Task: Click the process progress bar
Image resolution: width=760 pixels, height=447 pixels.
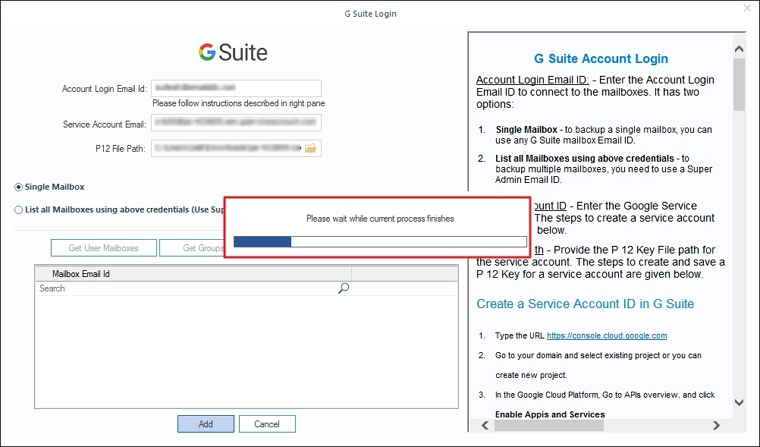Action: 380,241
